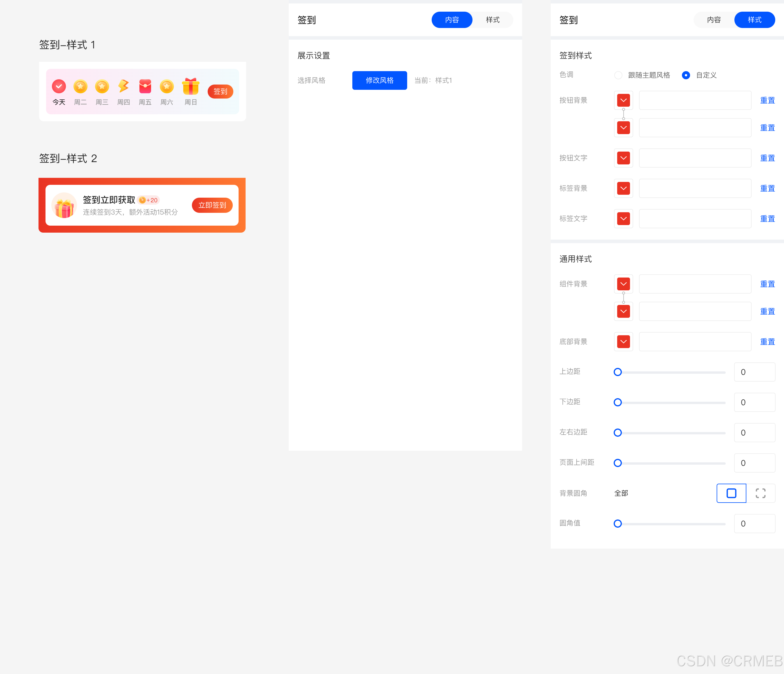Click 重置 link for 按钮文字
Screen dimensions: 784x674
coord(767,158)
